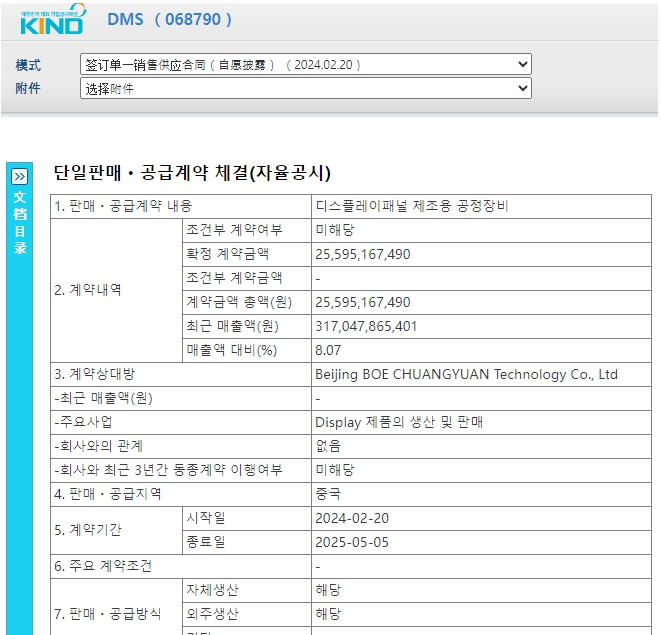This screenshot has height=635, width=661.
Task: Click the DMS (068790) company title
Action: pos(169,19)
